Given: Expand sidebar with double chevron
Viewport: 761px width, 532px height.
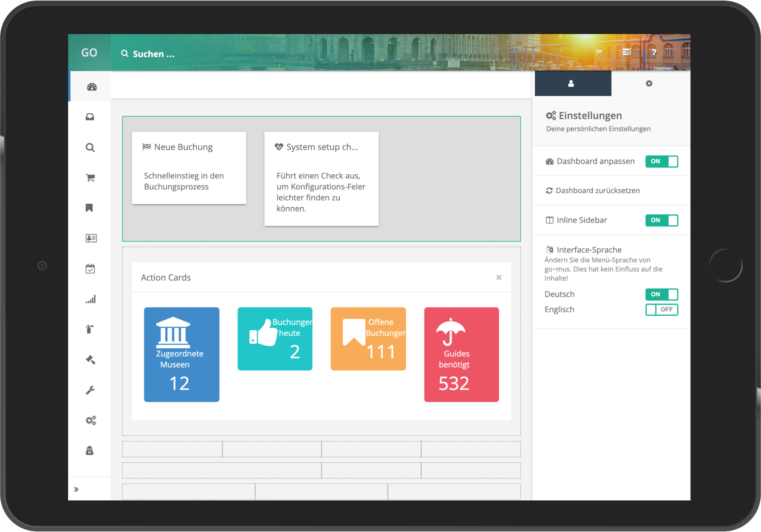Looking at the screenshot, I should [76, 489].
